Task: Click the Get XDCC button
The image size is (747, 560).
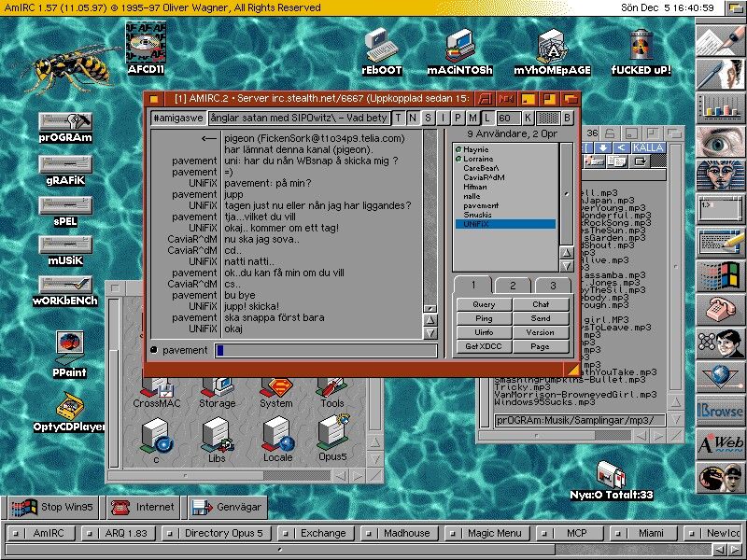Action: pyautogui.click(x=484, y=346)
